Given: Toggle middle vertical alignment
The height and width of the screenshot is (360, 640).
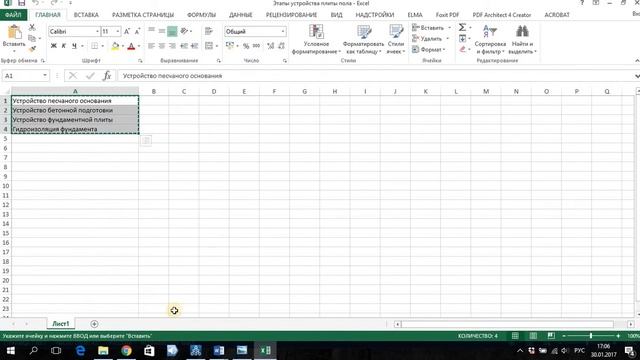Looking at the screenshot, I should 162,31.
